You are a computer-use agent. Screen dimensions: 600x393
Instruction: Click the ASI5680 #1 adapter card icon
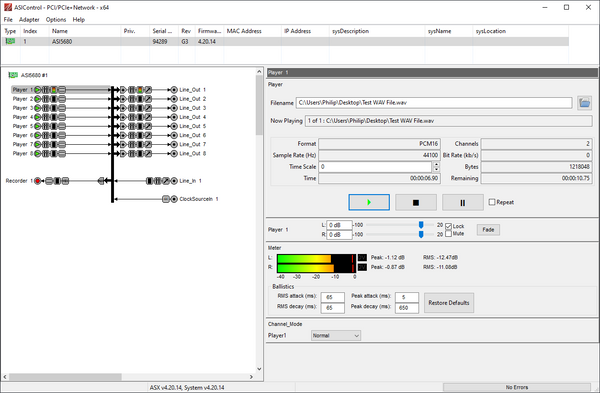[13, 75]
